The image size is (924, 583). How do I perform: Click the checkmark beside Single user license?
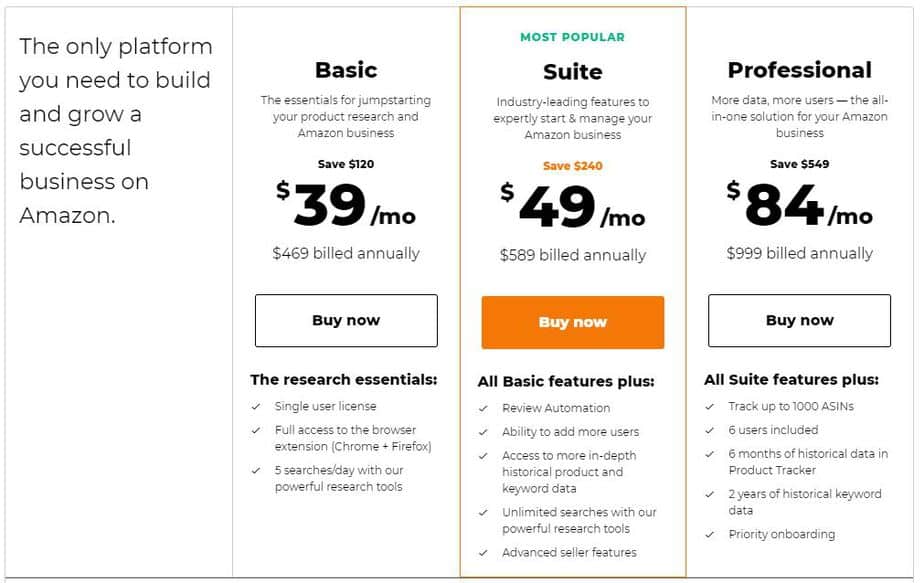point(256,406)
